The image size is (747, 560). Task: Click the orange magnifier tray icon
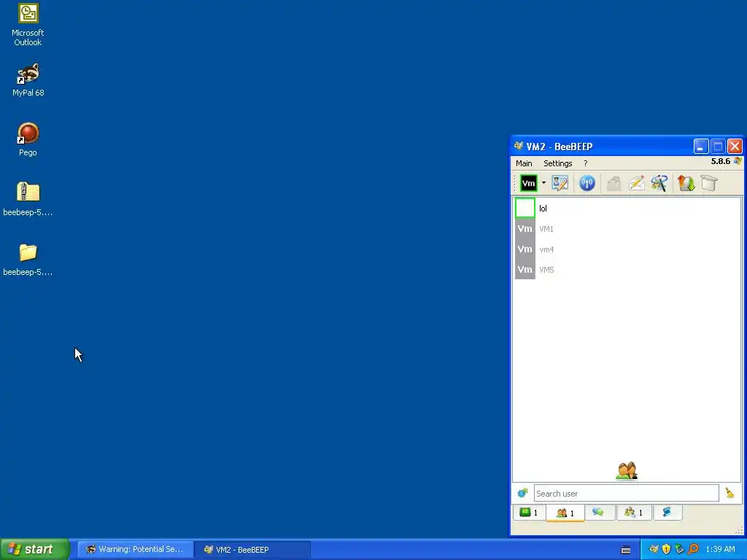point(693,550)
